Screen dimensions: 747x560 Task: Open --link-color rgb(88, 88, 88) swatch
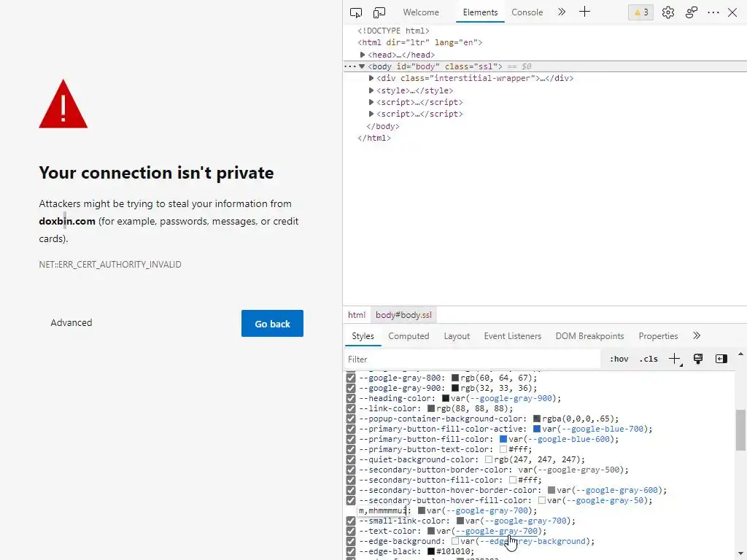431,408
